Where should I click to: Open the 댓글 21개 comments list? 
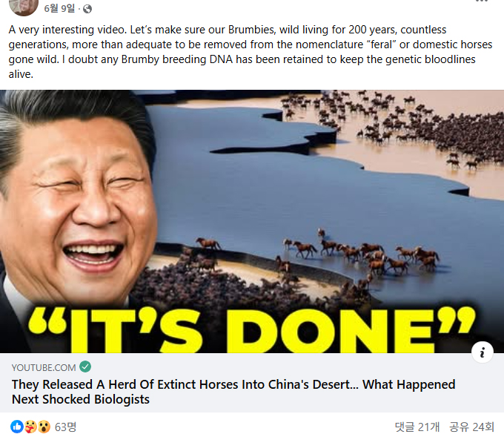[417, 427]
